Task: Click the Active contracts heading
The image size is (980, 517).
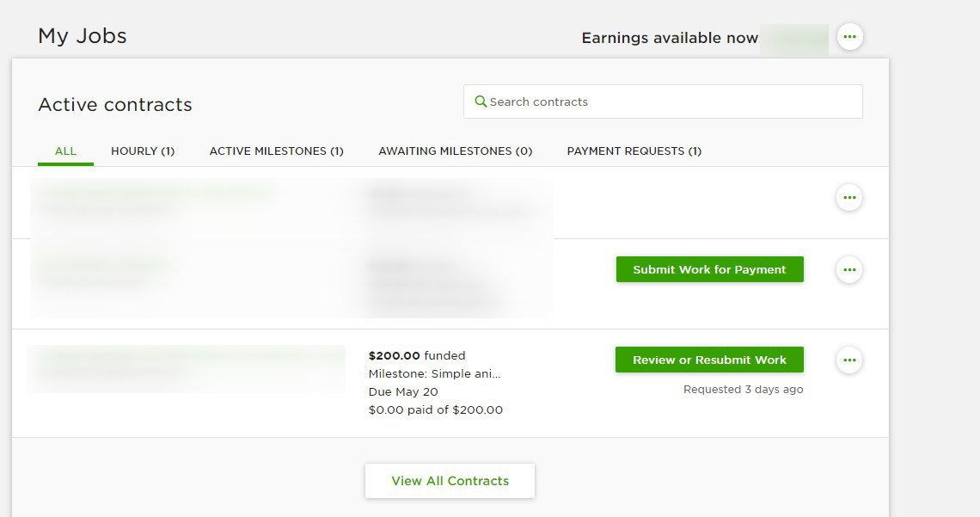Action: [115, 104]
